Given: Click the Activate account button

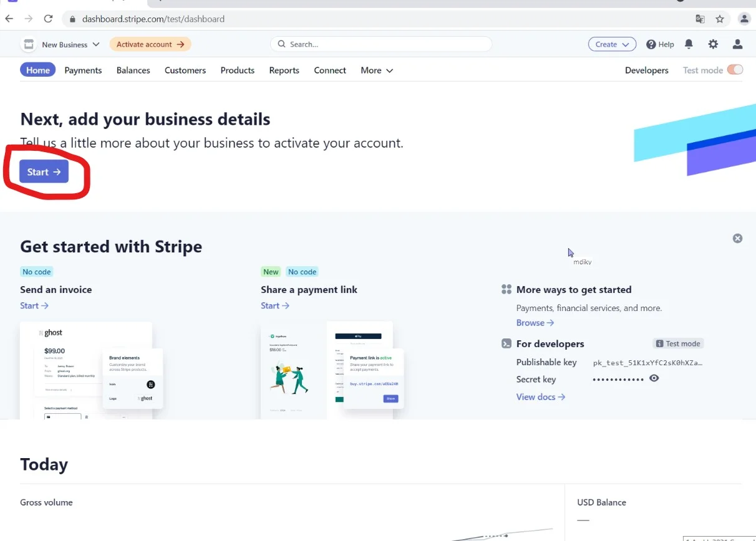Looking at the screenshot, I should click(x=150, y=44).
